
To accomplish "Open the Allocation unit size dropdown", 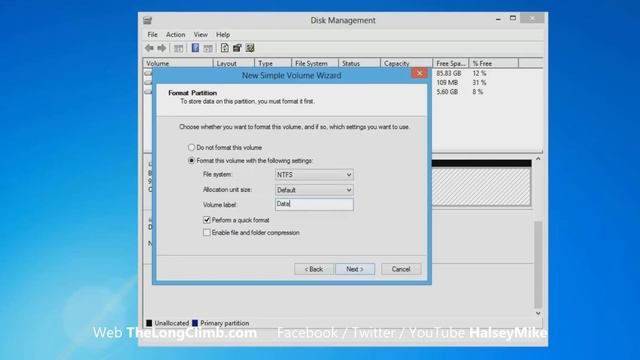I will (314, 190).
